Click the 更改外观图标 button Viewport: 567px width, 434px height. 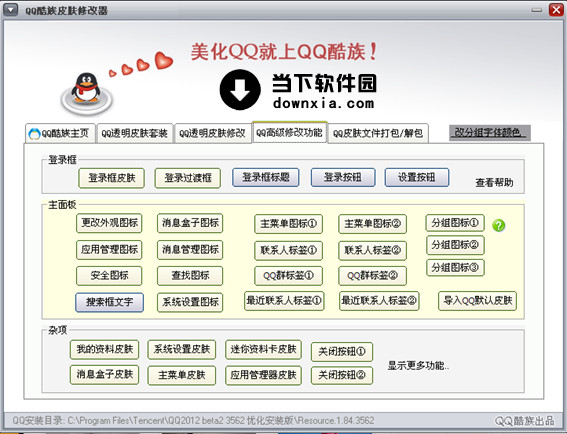pyautogui.click(x=109, y=223)
